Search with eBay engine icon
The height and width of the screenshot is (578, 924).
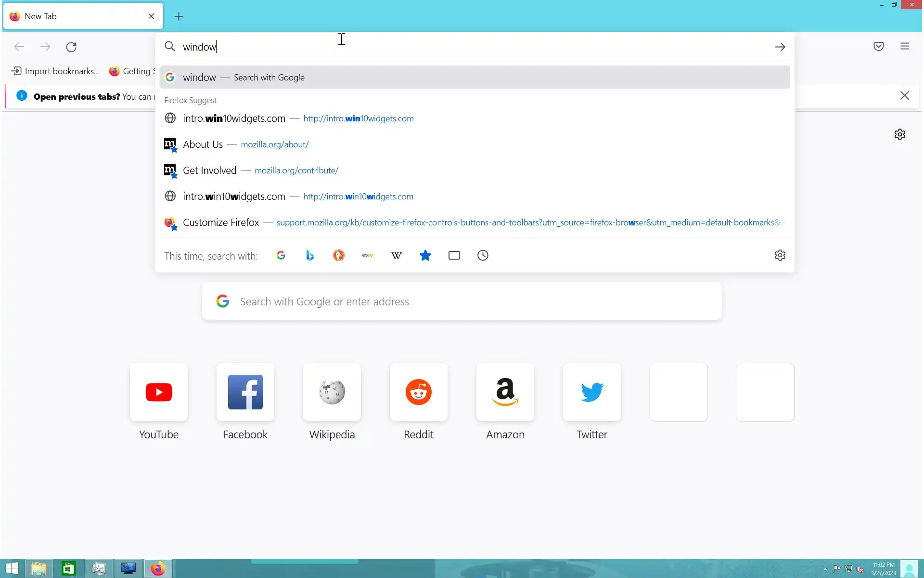point(368,255)
